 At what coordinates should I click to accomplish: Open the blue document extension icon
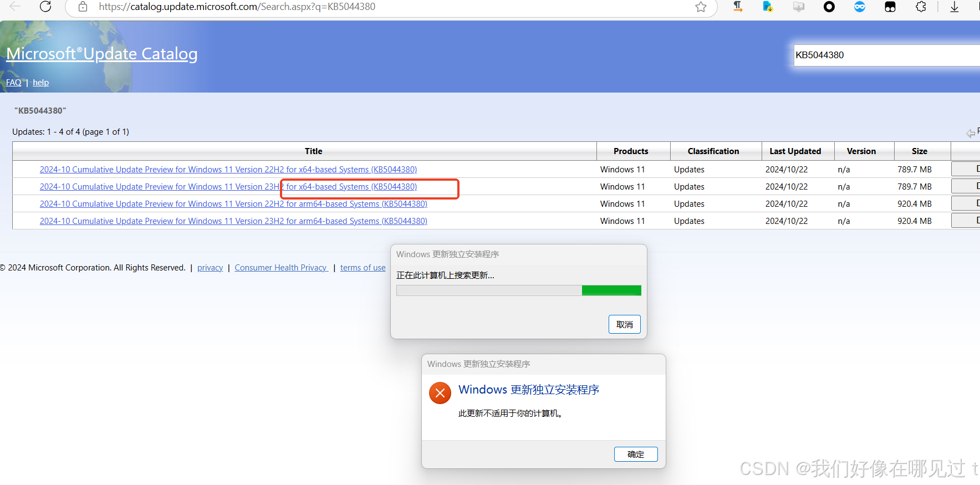coord(768,7)
